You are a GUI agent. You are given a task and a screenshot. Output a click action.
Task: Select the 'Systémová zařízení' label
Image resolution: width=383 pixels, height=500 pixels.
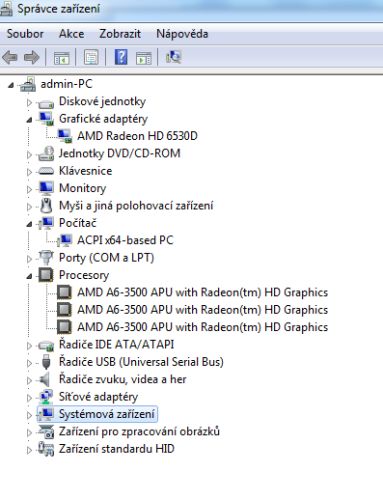pyautogui.click(x=106, y=414)
